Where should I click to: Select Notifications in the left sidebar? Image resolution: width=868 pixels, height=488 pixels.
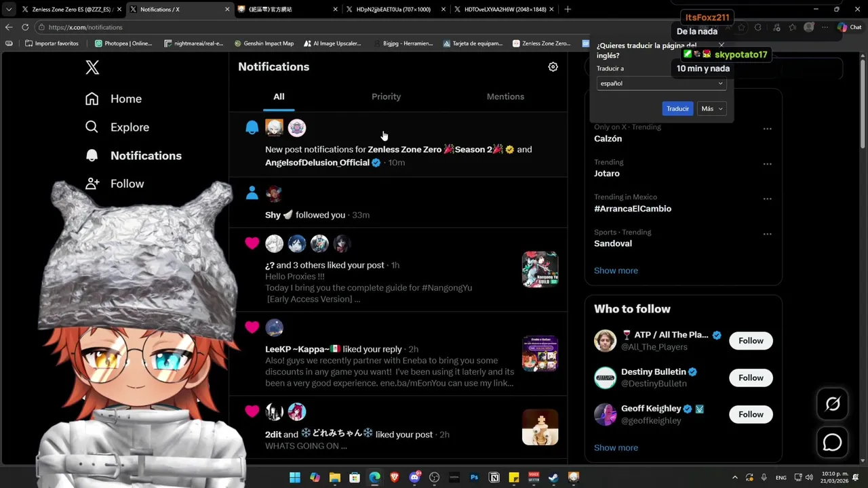click(133, 156)
